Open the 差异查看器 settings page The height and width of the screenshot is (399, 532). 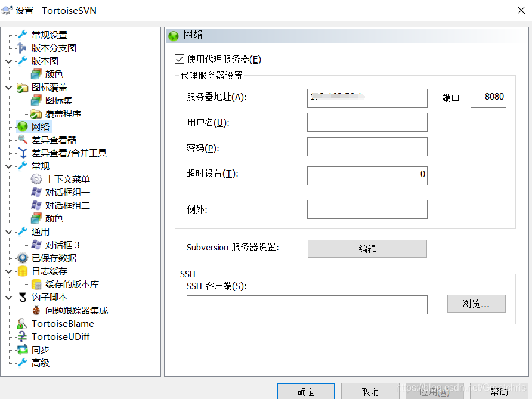[54, 140]
